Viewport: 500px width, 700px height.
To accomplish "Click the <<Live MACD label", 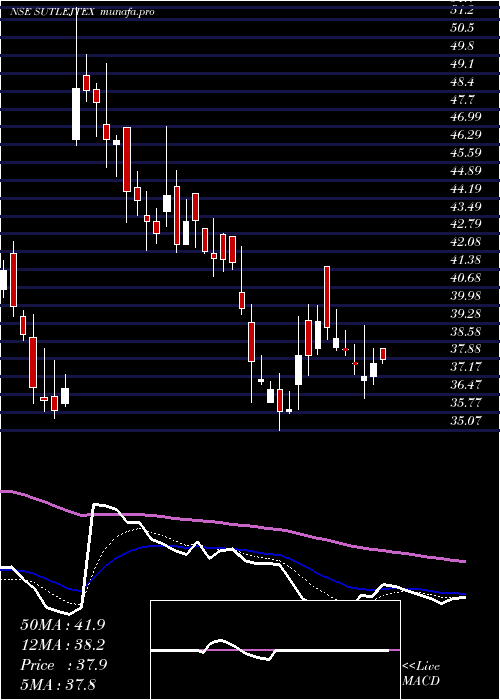I will click(x=421, y=673).
